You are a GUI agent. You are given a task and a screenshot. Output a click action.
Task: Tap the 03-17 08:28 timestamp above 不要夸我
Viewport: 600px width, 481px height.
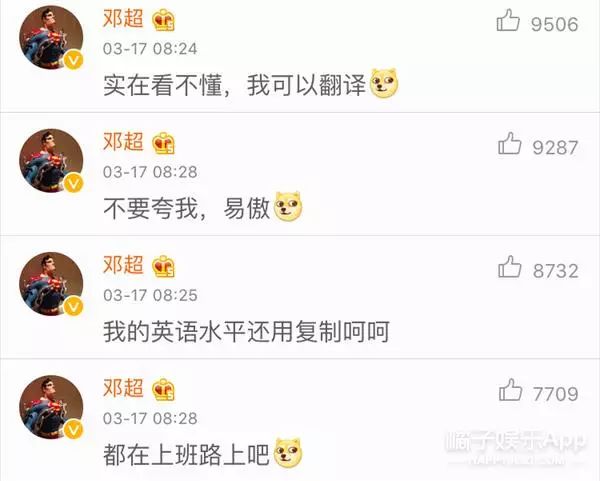point(150,172)
